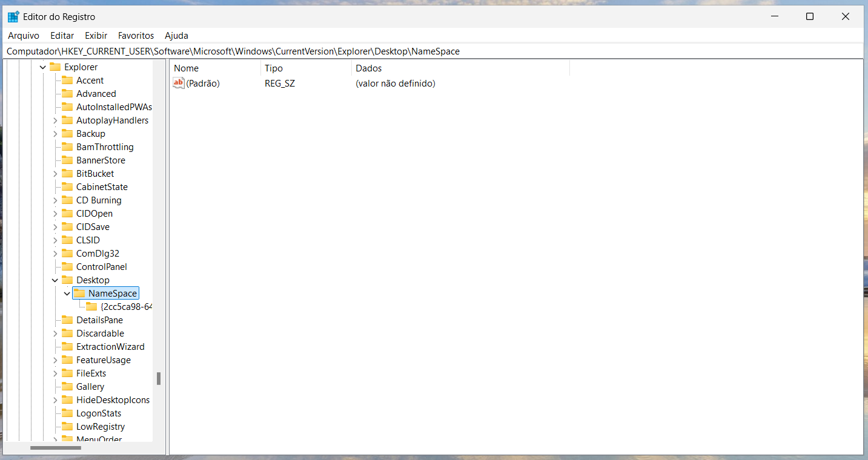Click the folder icon next to CD Burning
Viewport: 868px width, 460px height.
click(x=67, y=200)
